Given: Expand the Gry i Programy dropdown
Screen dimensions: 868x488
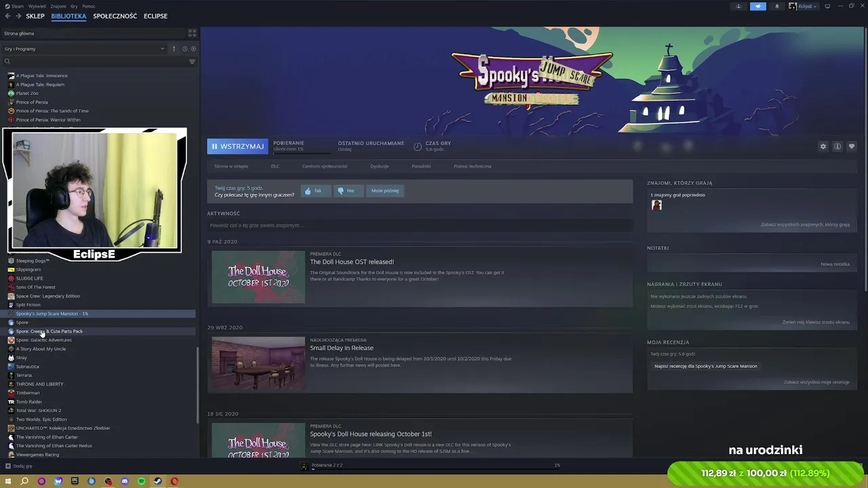Looking at the screenshot, I should coord(84,49).
